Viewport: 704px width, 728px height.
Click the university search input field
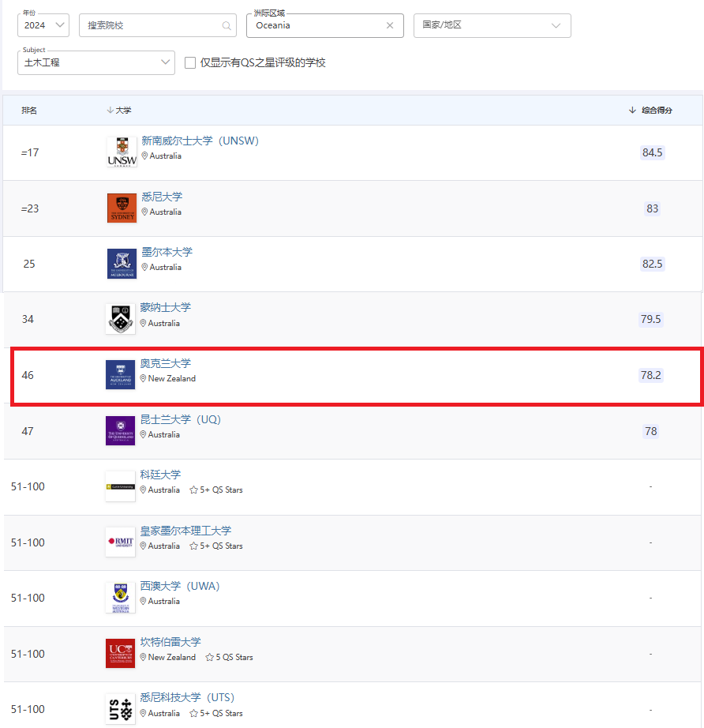(158, 25)
